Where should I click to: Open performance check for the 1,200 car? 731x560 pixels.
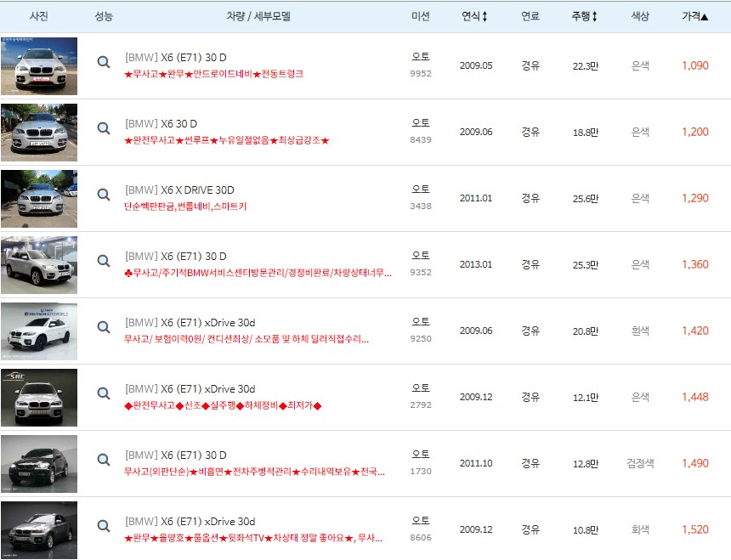(x=104, y=127)
